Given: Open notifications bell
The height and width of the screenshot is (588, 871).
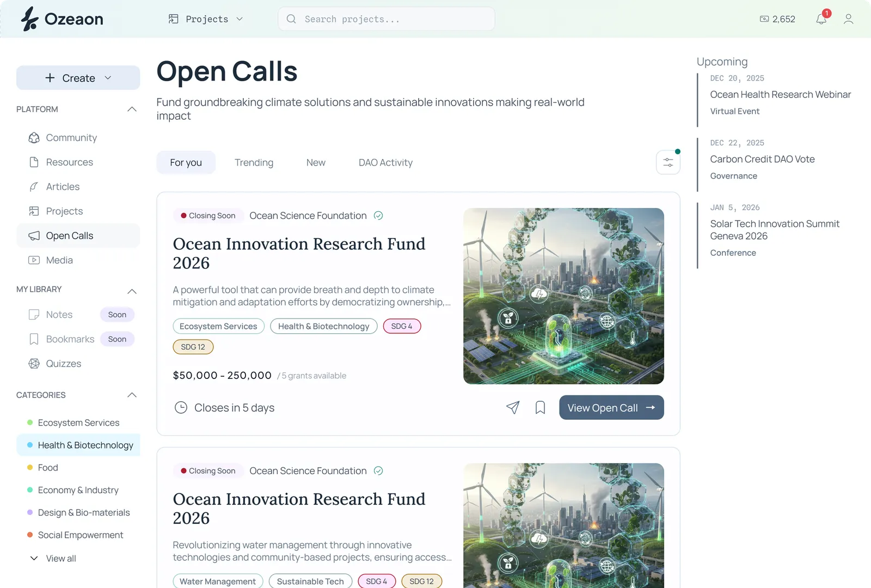Looking at the screenshot, I should (821, 19).
